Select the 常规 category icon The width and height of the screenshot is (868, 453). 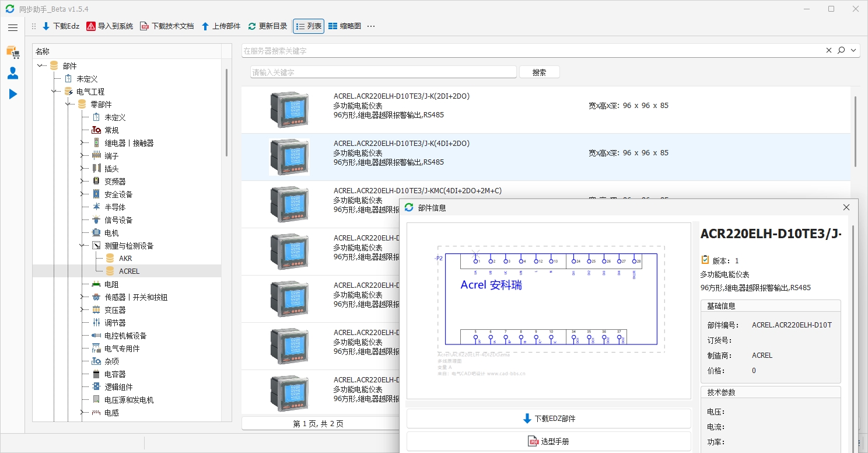pyautogui.click(x=96, y=130)
